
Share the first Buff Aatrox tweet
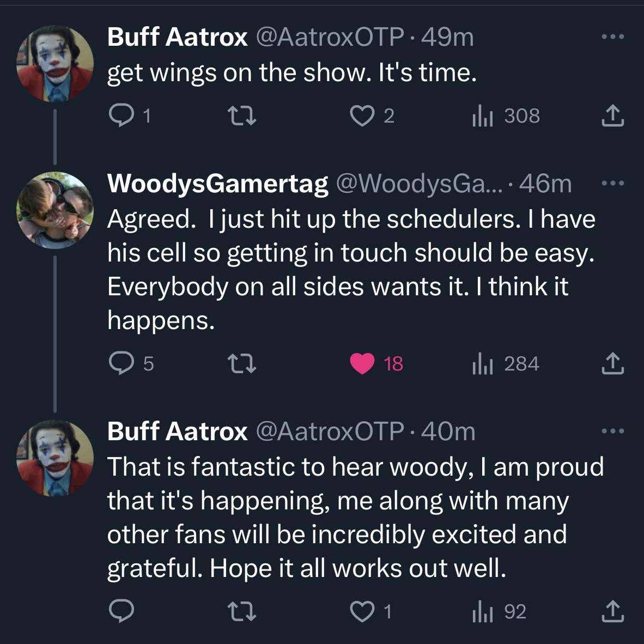612,116
